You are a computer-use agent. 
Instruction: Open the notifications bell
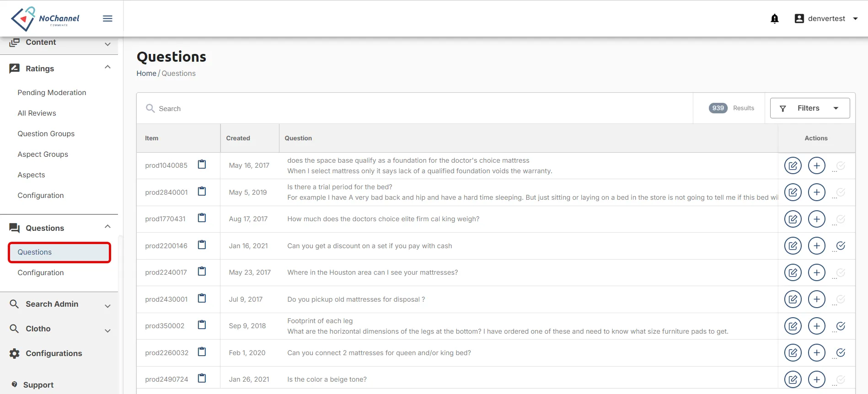(775, 19)
